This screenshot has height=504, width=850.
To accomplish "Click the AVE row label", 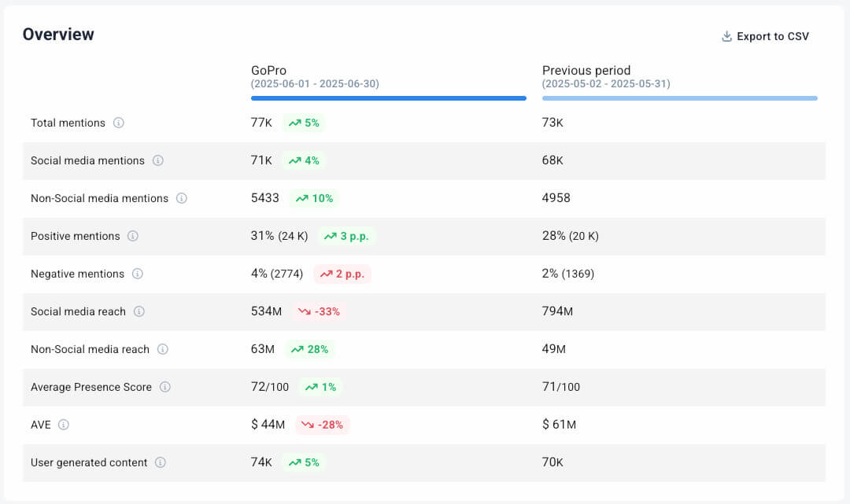I will click(41, 425).
